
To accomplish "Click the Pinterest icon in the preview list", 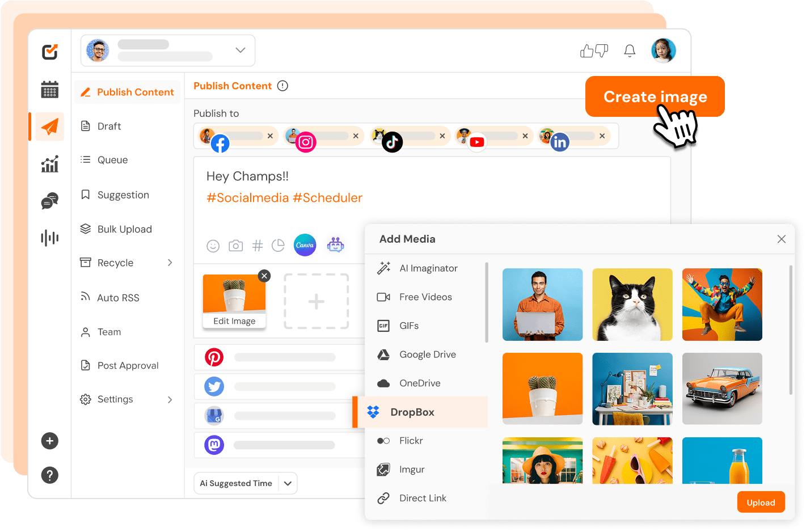I will coord(214,357).
